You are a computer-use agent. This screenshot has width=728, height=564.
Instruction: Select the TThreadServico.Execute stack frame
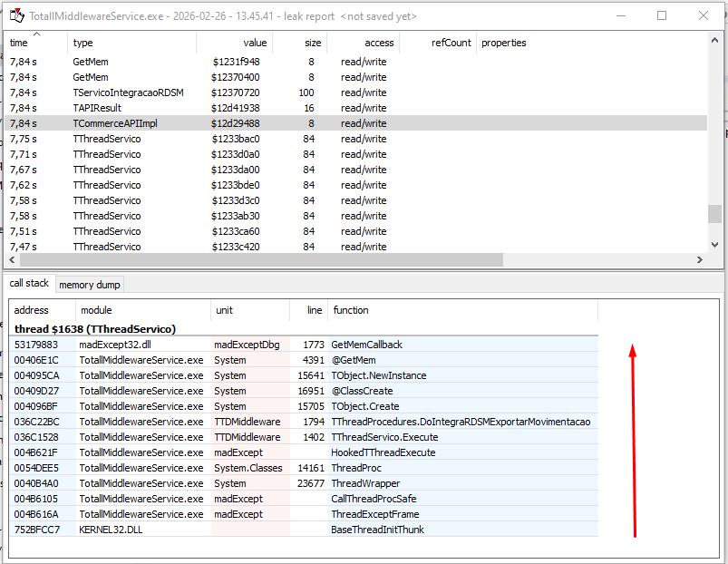tap(304, 437)
